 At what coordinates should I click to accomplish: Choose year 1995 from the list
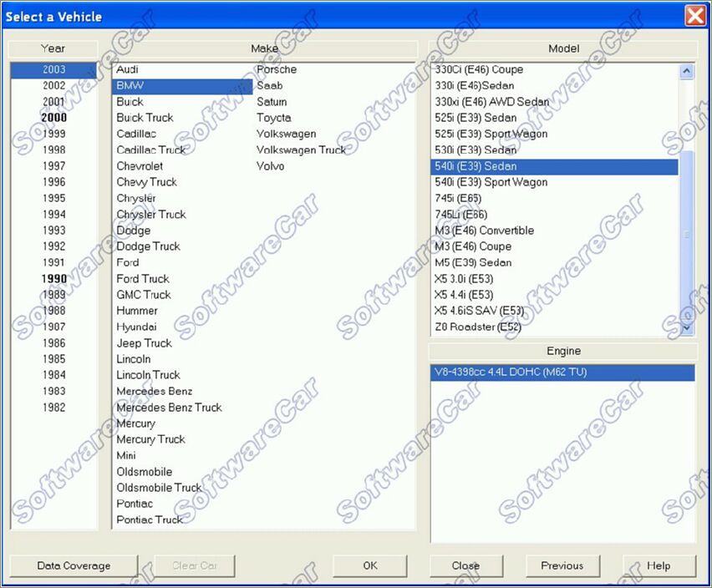pos(54,198)
